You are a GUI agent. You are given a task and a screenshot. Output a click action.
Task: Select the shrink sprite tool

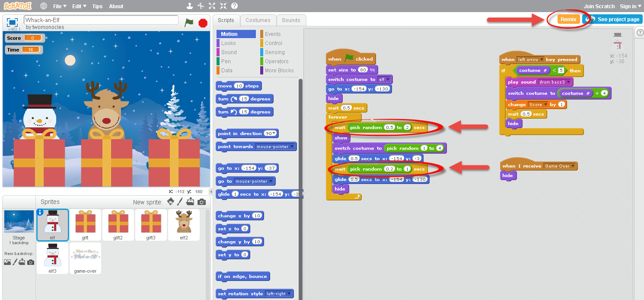coord(223,6)
